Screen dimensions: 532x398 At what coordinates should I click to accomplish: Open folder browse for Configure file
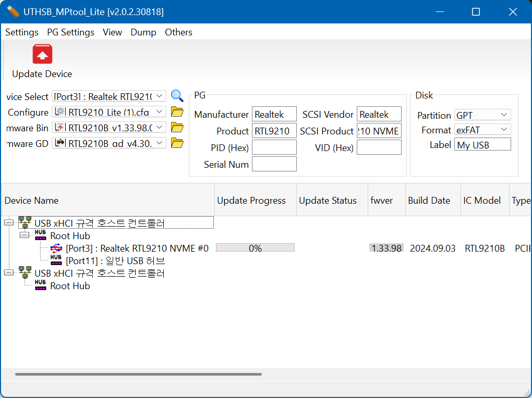click(177, 111)
